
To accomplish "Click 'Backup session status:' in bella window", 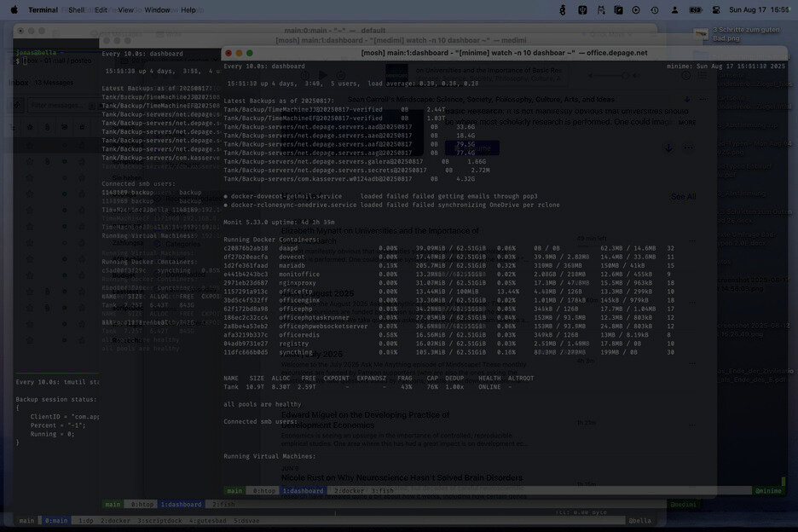I will (x=56, y=399).
